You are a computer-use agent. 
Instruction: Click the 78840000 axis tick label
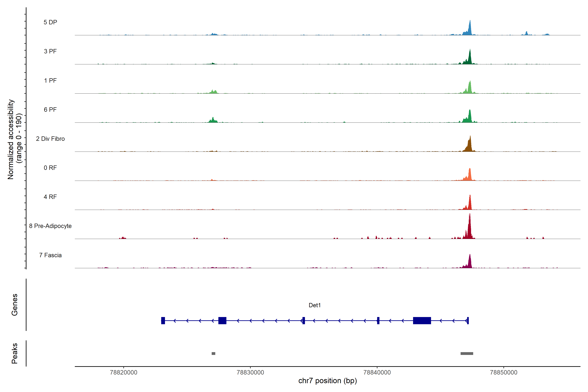point(377,373)
